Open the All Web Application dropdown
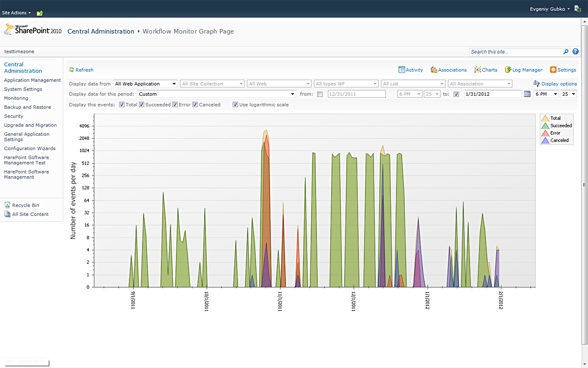This screenshot has height=368, width=588. click(145, 83)
